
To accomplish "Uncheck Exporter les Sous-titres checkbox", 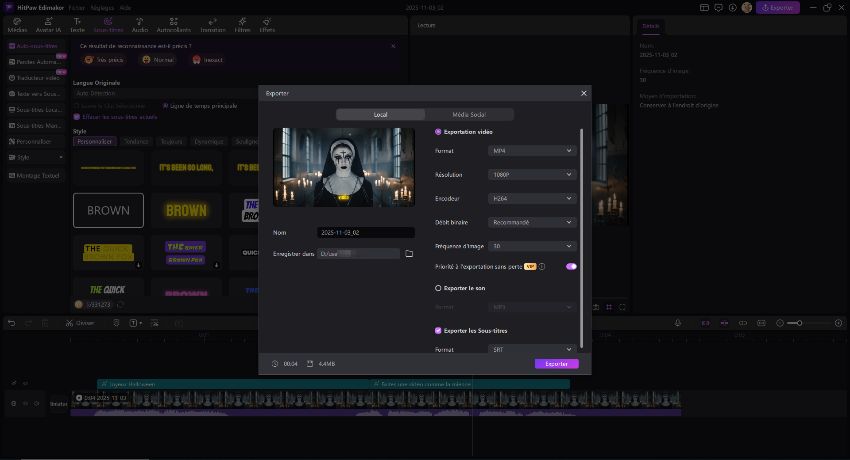I will coord(438,331).
